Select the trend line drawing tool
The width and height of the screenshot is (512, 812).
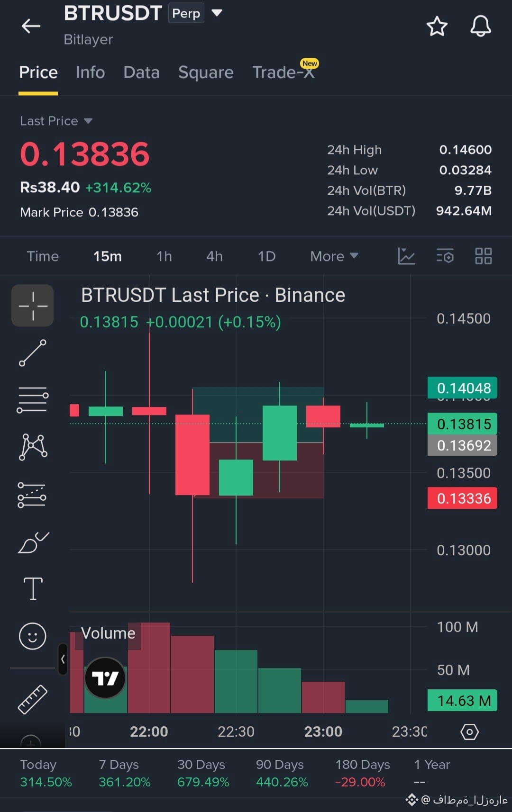33,353
